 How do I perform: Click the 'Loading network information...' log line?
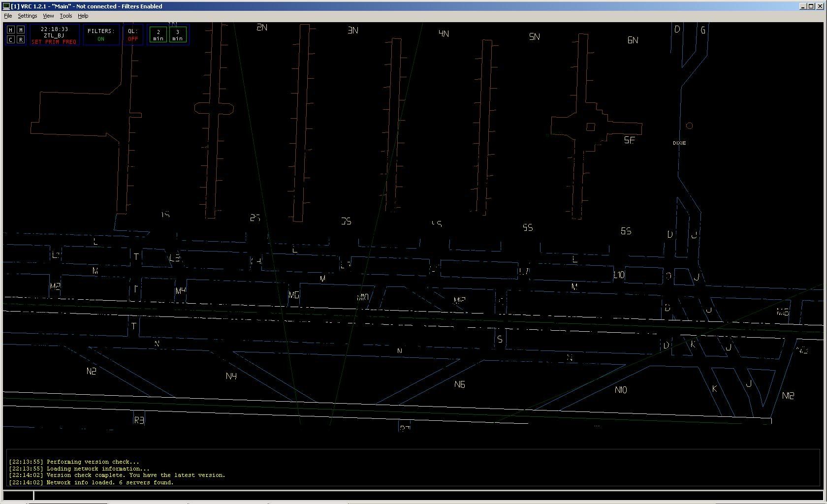coord(79,469)
